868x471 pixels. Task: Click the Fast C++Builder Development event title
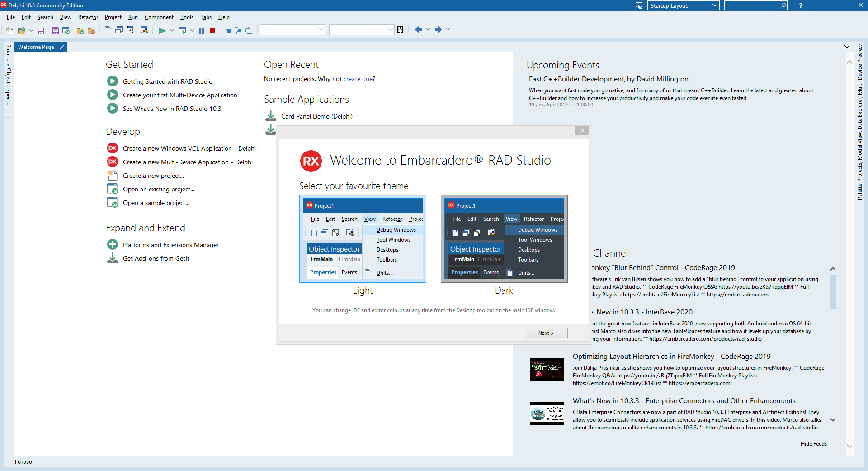tap(609, 79)
